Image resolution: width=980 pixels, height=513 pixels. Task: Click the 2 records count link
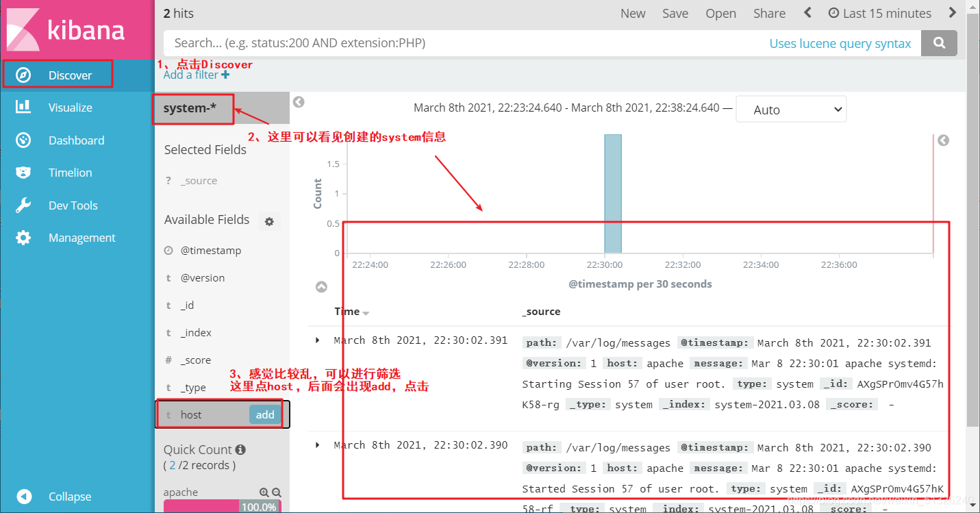pyautogui.click(x=173, y=465)
